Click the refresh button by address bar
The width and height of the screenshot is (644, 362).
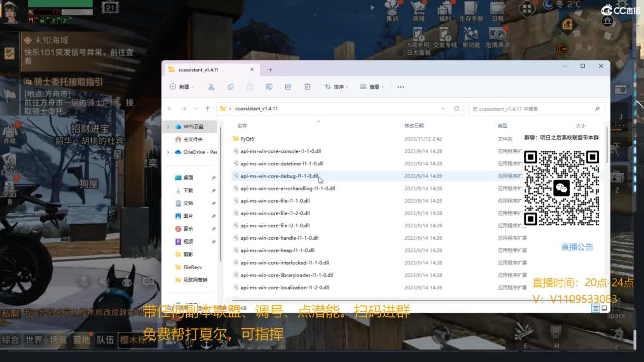[x=456, y=109]
